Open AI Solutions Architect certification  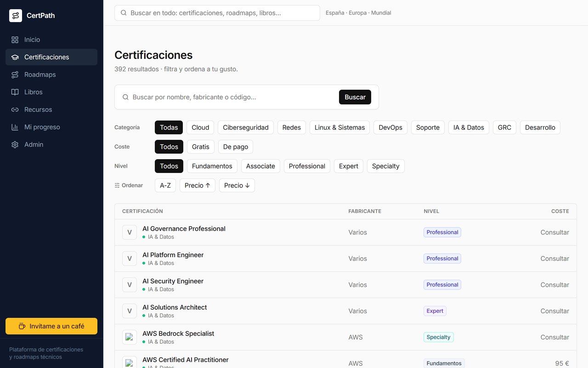[x=175, y=307]
